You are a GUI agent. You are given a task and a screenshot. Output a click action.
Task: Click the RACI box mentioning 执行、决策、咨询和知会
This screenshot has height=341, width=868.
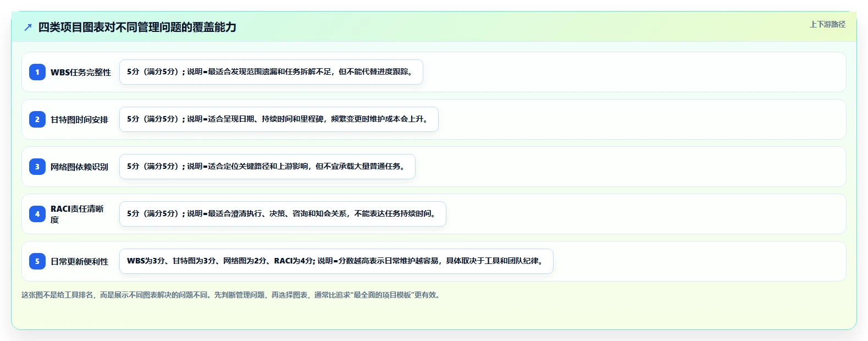[x=283, y=214]
